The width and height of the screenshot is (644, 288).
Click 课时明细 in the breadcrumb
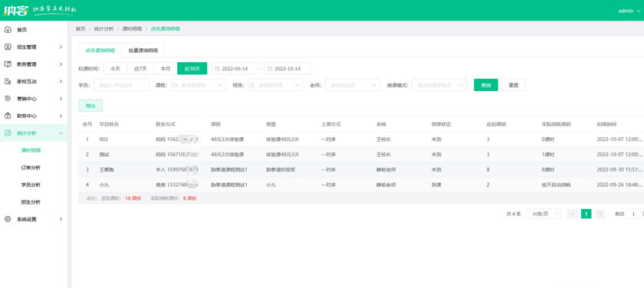click(x=132, y=29)
